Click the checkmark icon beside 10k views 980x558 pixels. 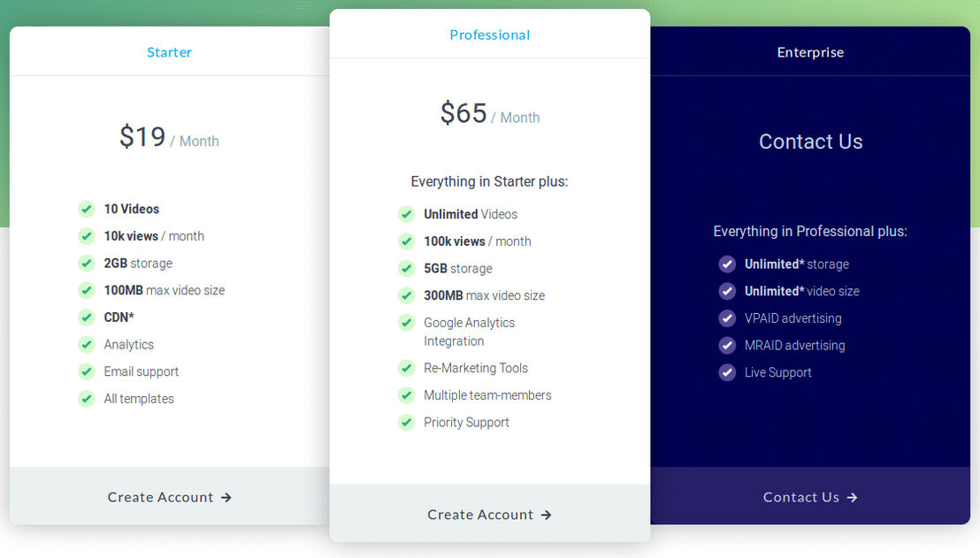(87, 236)
